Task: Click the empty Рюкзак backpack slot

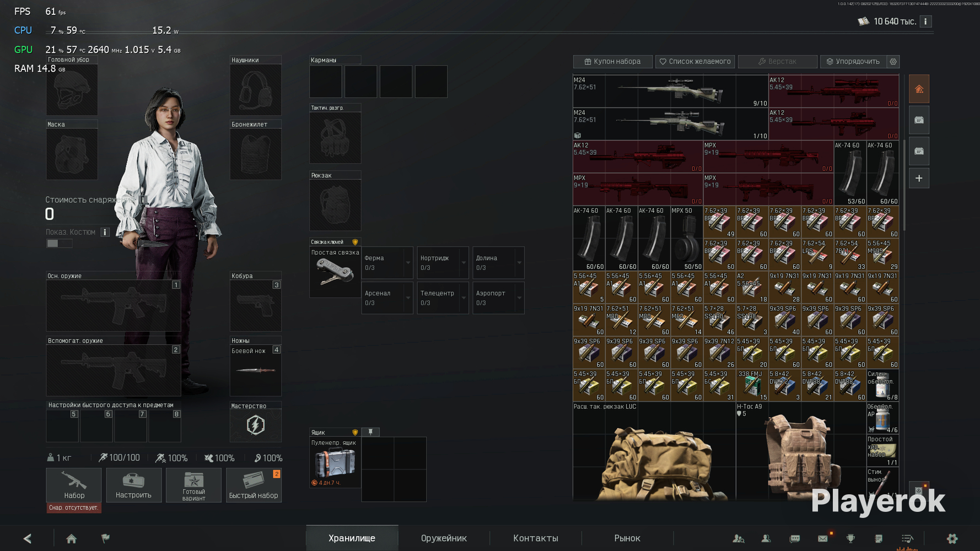Action: tap(335, 205)
